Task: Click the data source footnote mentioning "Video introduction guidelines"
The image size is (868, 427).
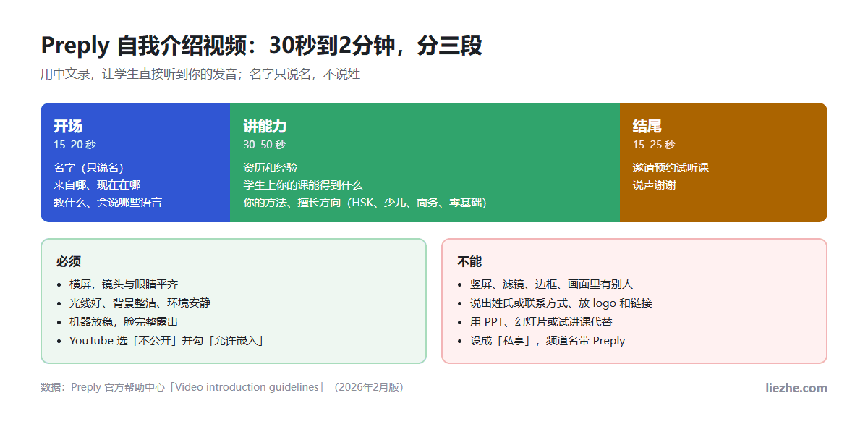Action: tap(224, 387)
